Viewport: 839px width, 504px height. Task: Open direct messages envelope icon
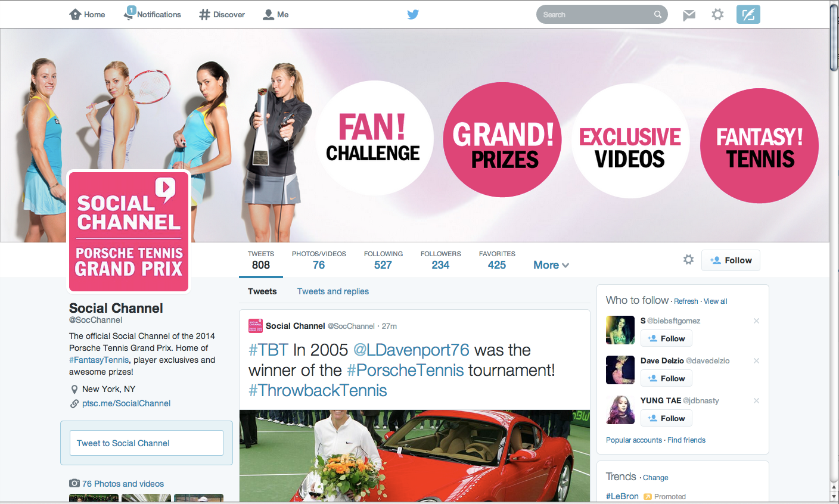coord(689,15)
